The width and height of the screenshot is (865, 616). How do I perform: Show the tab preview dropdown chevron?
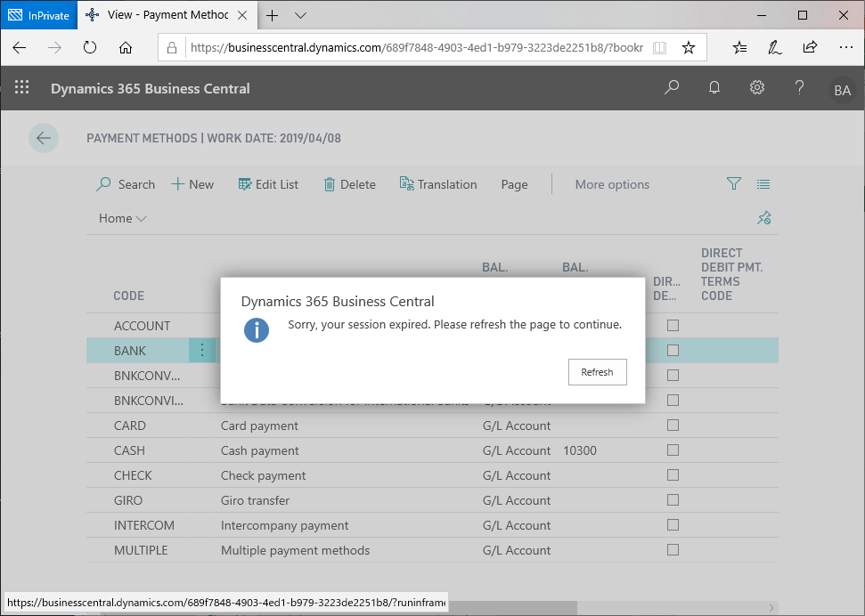pos(300,15)
